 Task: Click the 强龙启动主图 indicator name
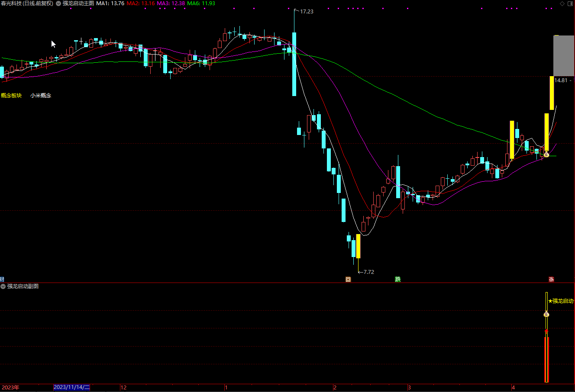point(78,3)
